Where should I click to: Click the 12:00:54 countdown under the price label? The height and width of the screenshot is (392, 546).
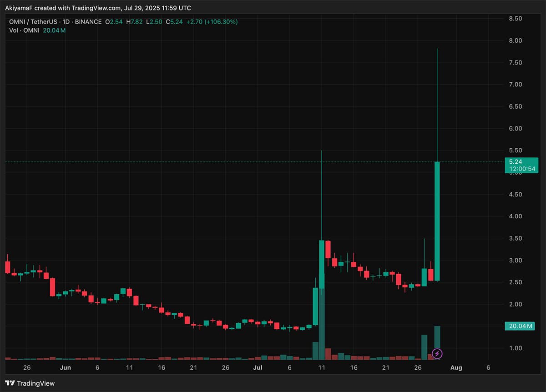[x=521, y=169]
